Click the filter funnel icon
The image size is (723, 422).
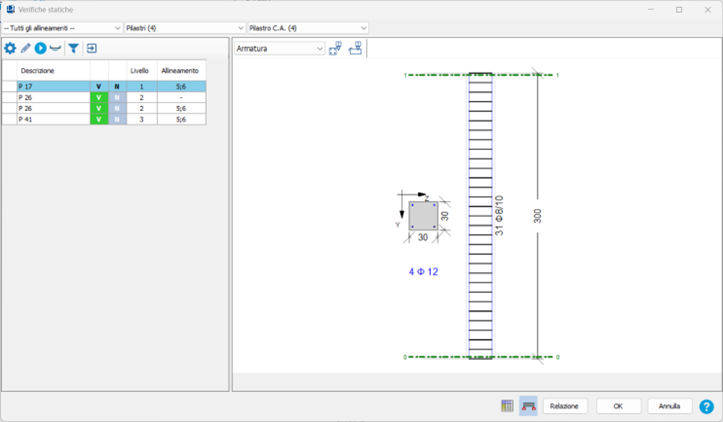(x=73, y=48)
